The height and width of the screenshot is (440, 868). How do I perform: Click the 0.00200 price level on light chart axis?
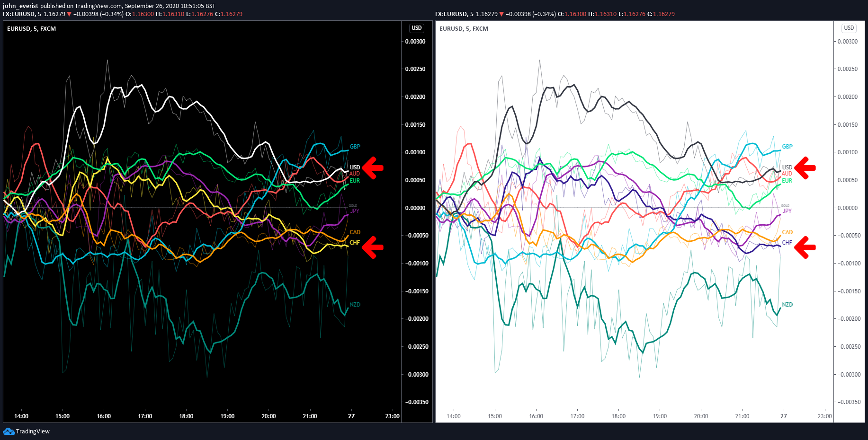point(848,97)
